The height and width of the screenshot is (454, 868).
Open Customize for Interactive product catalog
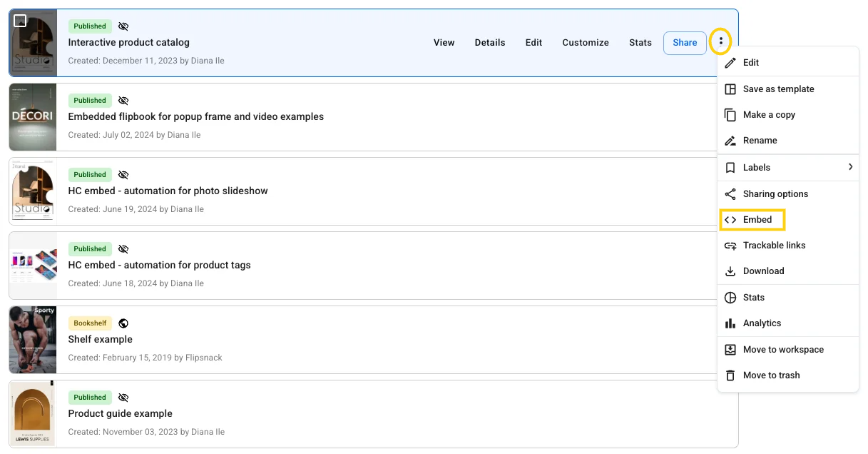(x=585, y=43)
